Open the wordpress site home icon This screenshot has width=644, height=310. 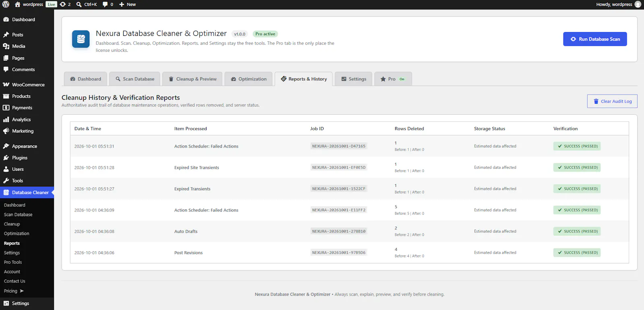(17, 4)
